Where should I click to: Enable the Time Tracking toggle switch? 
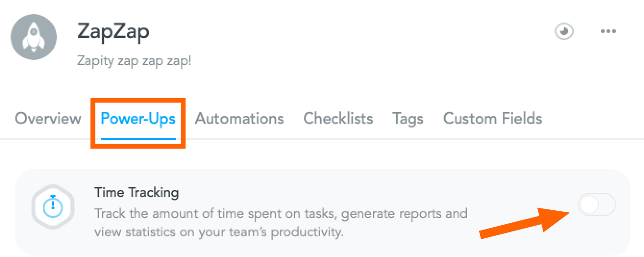[596, 205]
